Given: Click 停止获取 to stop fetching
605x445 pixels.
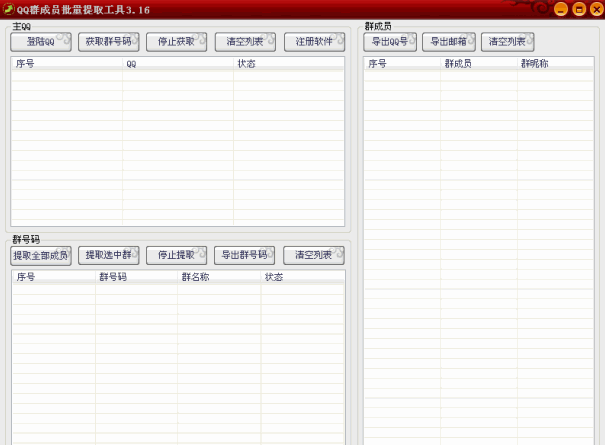Looking at the screenshot, I should pyautogui.click(x=176, y=42).
